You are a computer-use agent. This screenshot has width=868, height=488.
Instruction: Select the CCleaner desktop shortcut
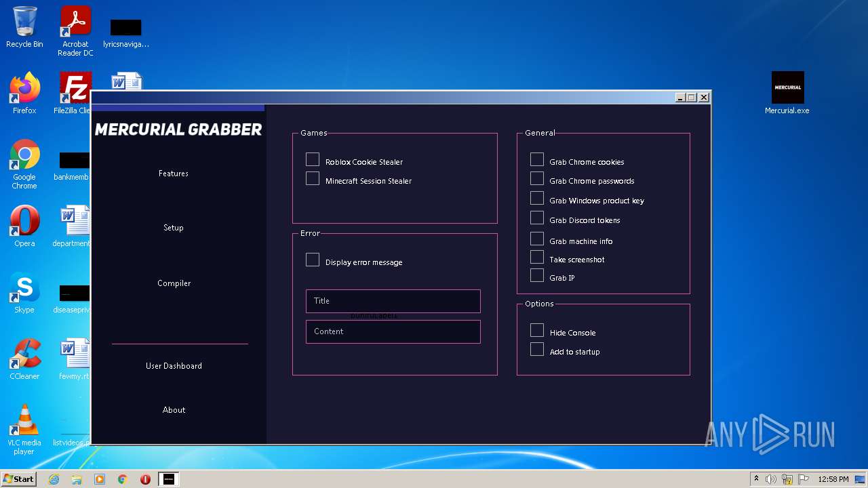point(24,359)
